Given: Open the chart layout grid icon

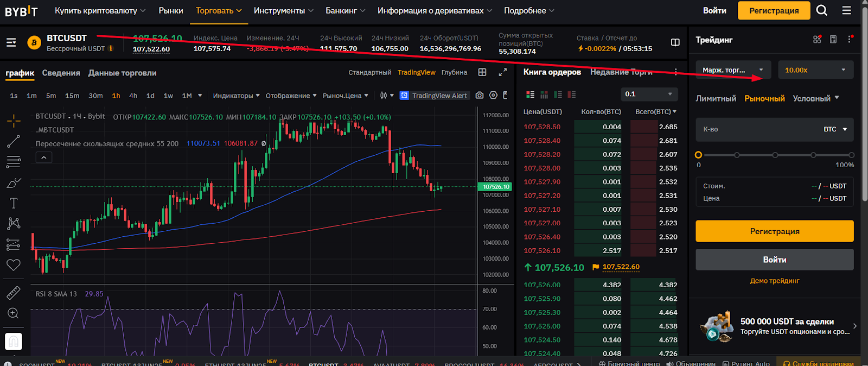Looking at the screenshot, I should 482,72.
